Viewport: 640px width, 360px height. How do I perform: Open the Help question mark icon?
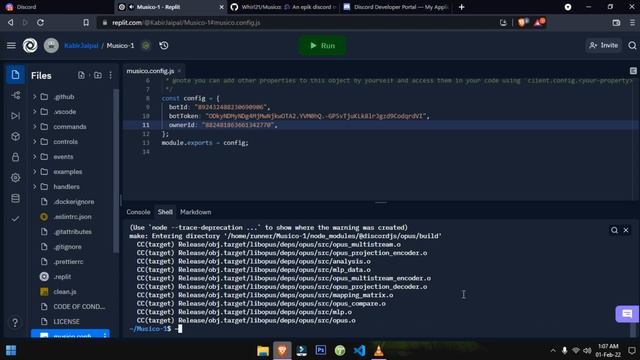[x=15, y=322]
